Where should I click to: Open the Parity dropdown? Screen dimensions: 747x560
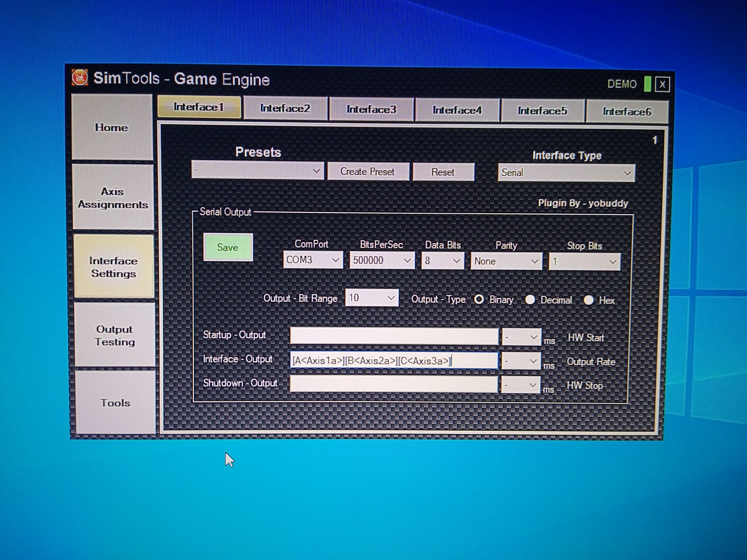507,261
